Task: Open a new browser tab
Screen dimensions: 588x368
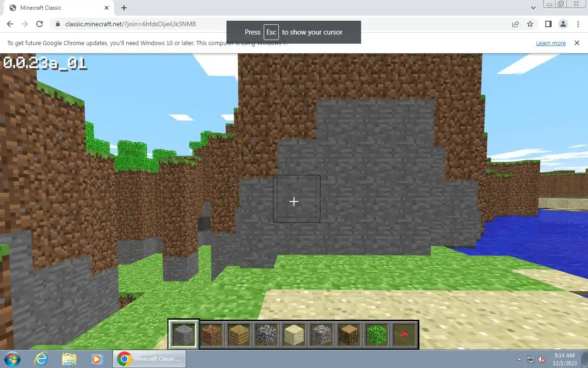Action: 124,8
